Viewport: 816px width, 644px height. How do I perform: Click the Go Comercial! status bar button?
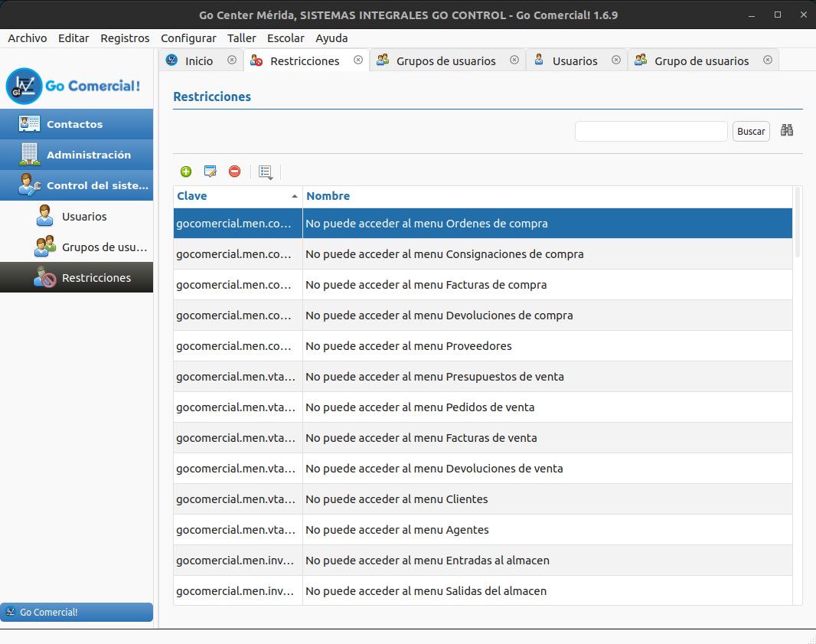[77, 612]
